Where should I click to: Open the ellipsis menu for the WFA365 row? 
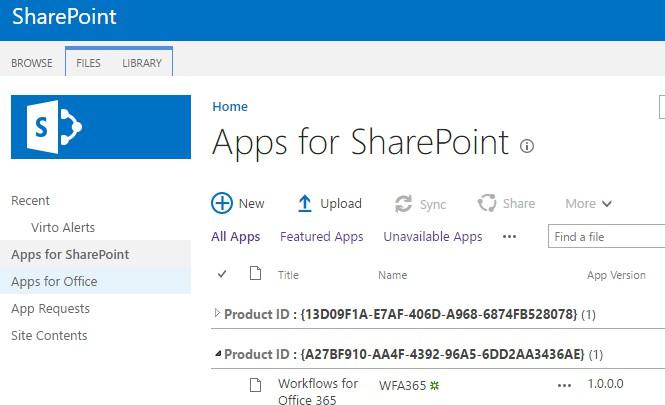(x=564, y=385)
